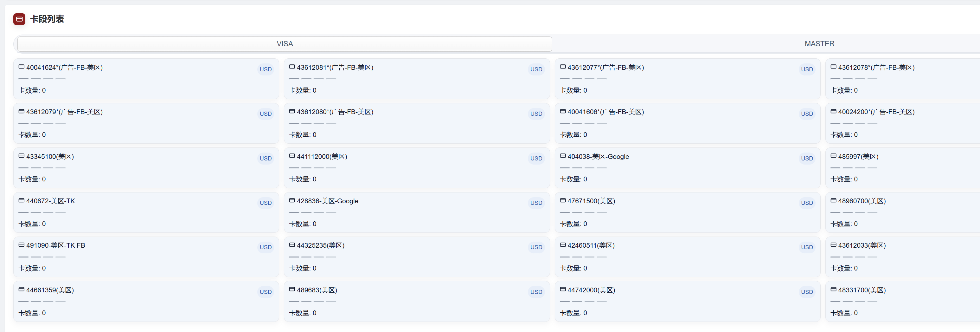Screen dimensions: 980x332
Task: Click card icon beside 48331700(美区)
Action: [833, 290]
